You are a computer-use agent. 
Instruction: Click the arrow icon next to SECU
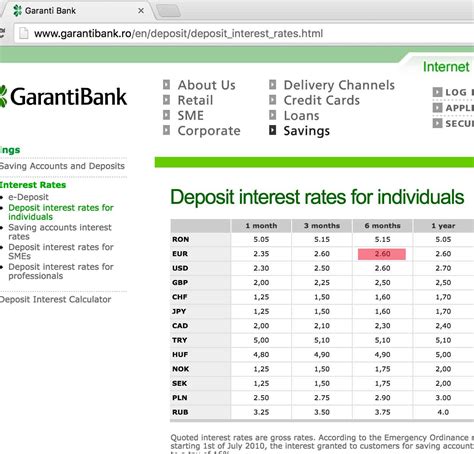click(437, 123)
